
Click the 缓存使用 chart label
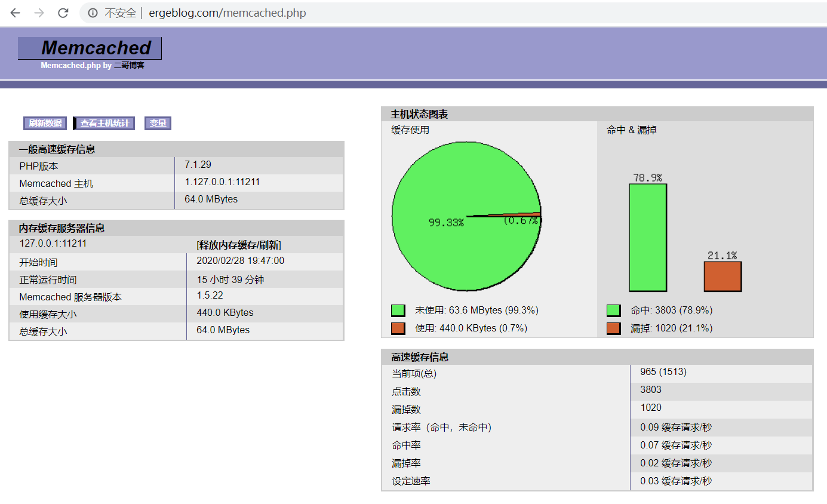410,130
